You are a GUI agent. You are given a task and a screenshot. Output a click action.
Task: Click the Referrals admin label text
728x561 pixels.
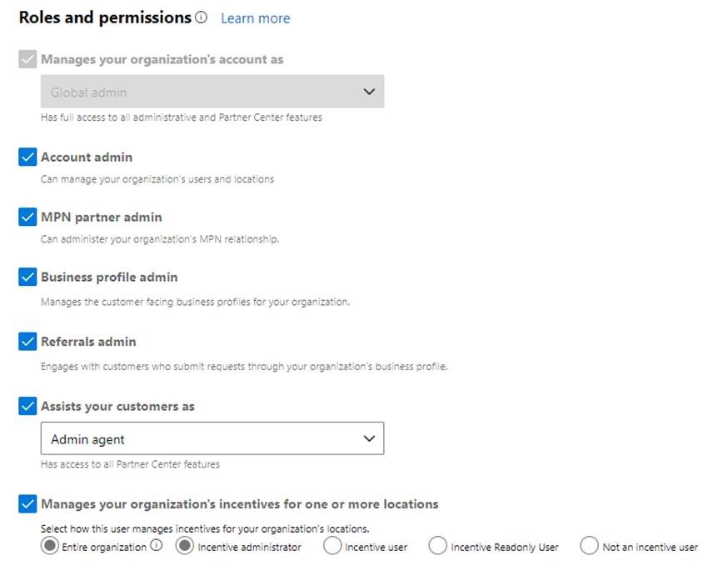88,342
